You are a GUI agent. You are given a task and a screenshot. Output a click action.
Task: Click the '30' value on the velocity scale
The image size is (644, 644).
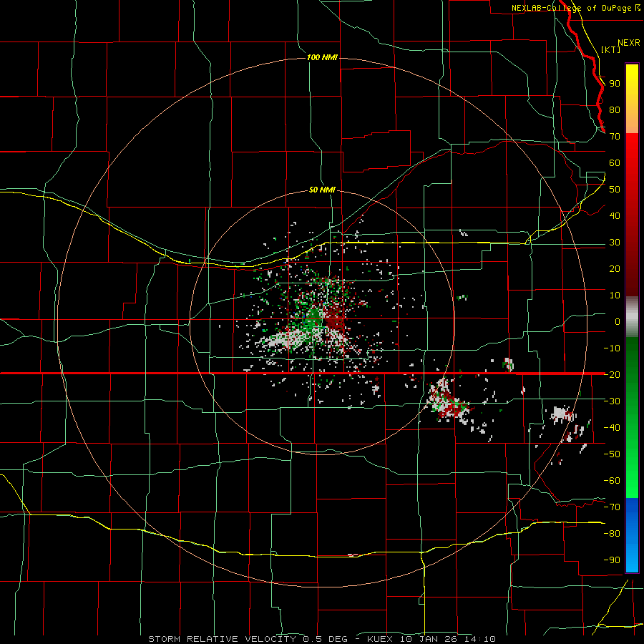(615, 243)
